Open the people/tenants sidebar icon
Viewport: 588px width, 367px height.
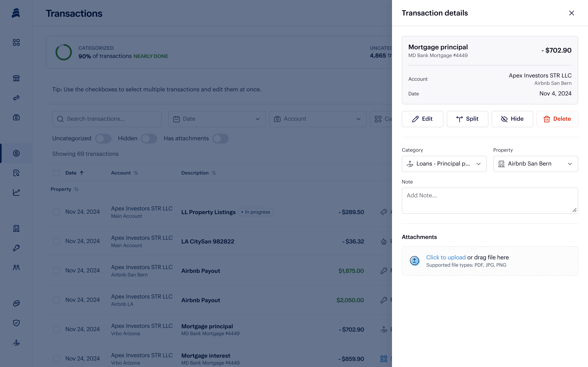16,268
